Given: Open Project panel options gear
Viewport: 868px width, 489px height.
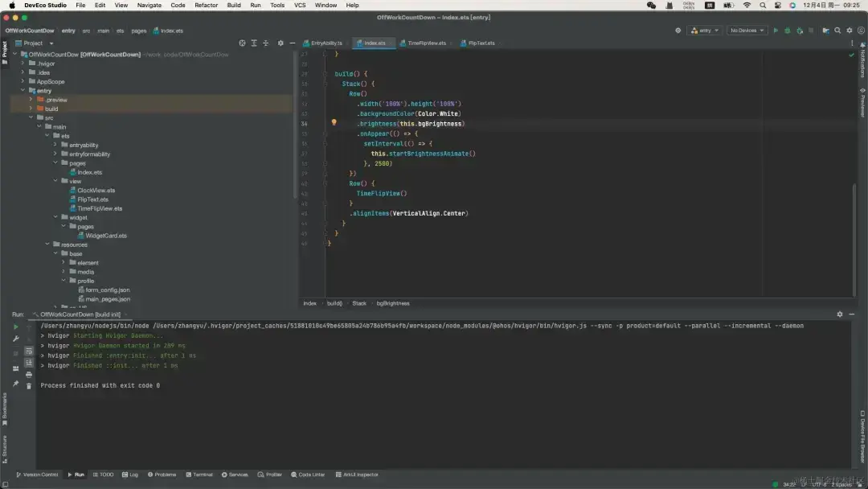Looking at the screenshot, I should click(x=280, y=43).
